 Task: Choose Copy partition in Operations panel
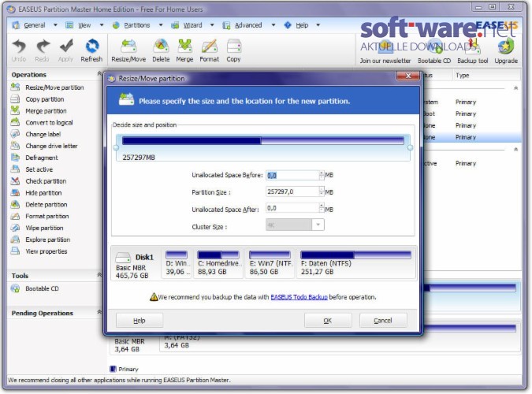pyautogui.click(x=38, y=99)
